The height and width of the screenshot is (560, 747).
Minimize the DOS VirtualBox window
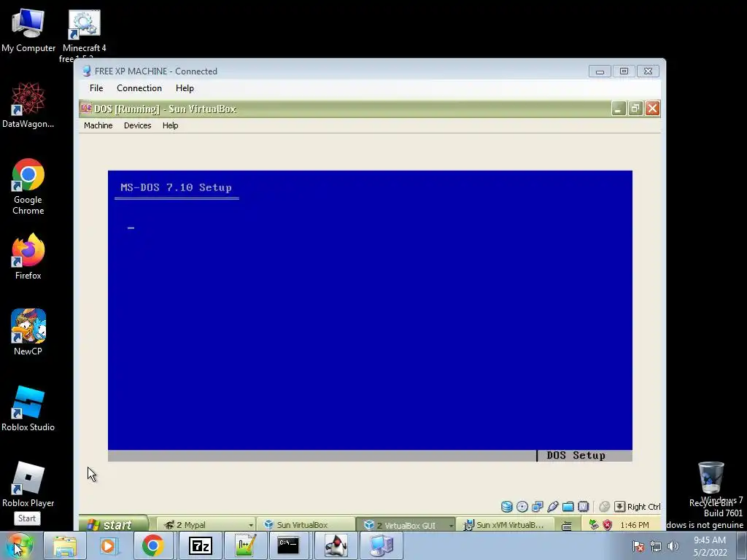[619, 109]
